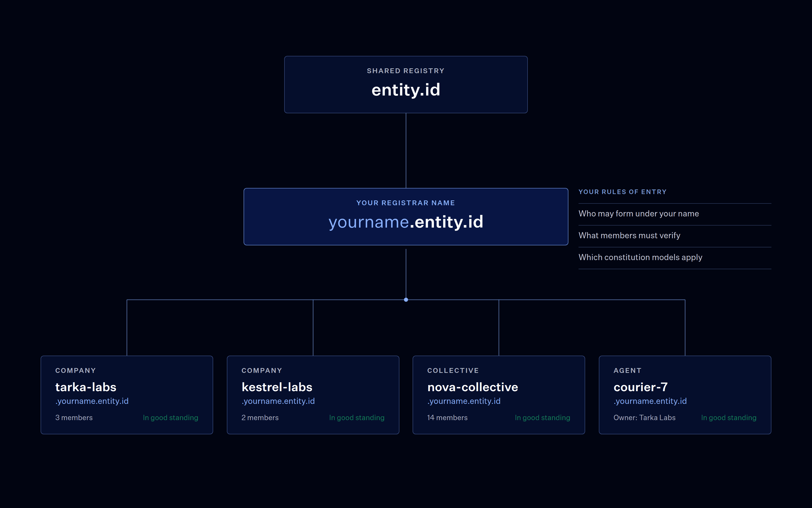Open the kestrel-labs company name
The height and width of the screenshot is (508, 812).
point(277,387)
